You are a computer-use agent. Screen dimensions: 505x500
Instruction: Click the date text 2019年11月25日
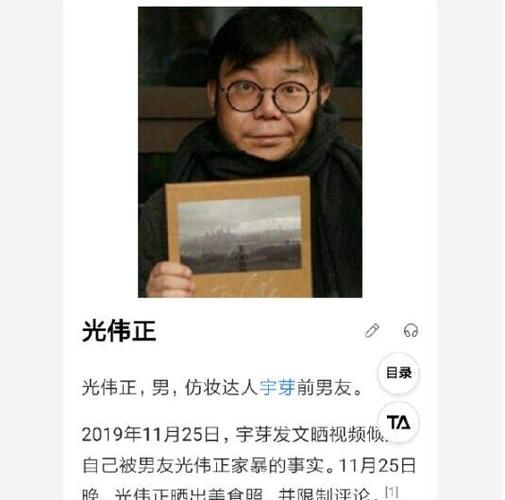click(150, 435)
